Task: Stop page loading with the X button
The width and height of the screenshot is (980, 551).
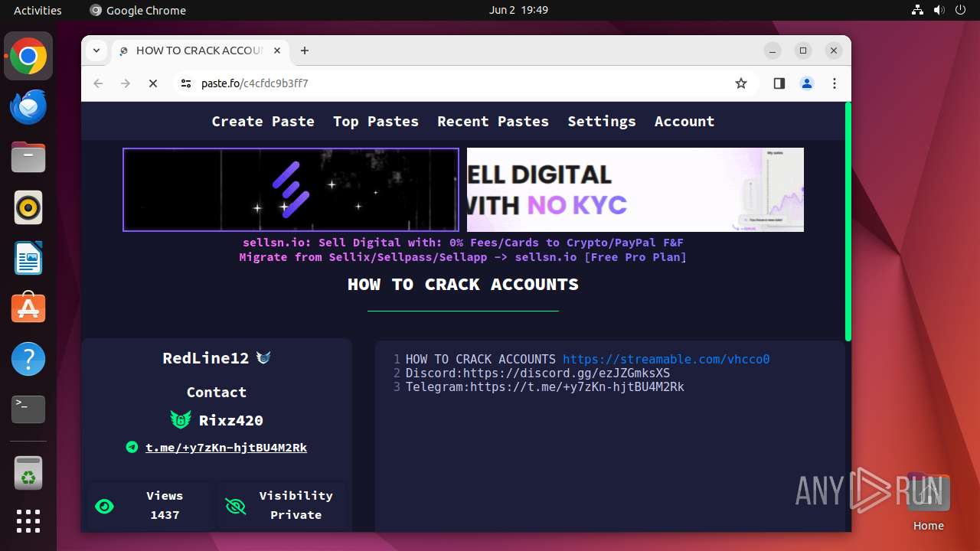Action: coord(153,83)
